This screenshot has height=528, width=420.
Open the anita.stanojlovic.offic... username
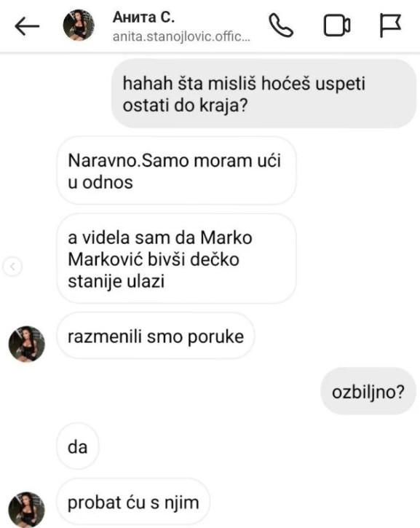(181, 36)
